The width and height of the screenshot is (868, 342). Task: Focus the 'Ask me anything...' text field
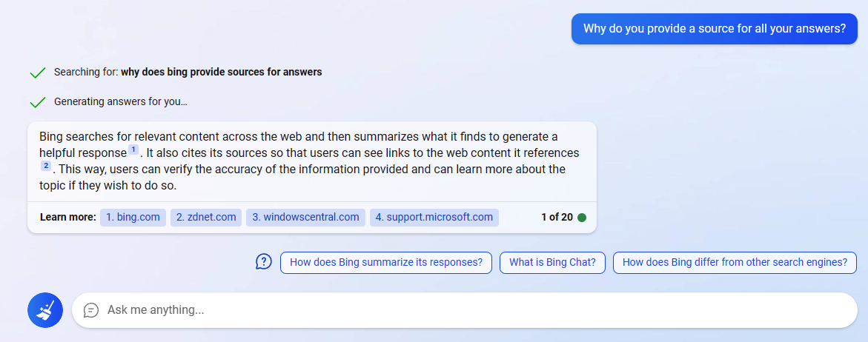pos(445,310)
